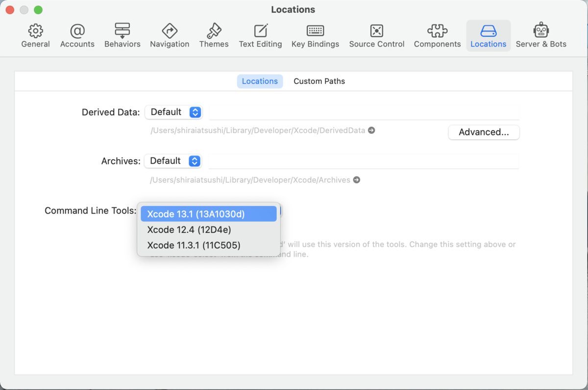Image resolution: width=588 pixels, height=390 pixels.
Task: Close the Locations preferences window
Action: [10, 10]
